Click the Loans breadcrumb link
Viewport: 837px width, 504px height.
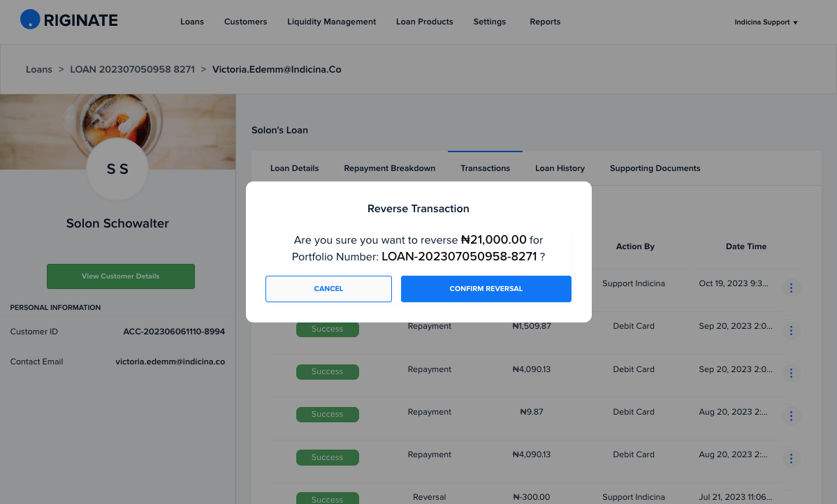click(x=39, y=69)
